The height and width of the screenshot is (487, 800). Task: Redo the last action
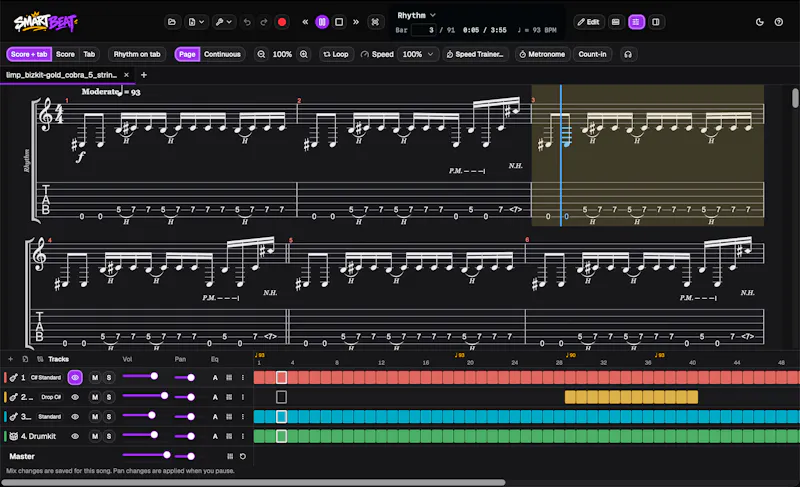coord(264,22)
